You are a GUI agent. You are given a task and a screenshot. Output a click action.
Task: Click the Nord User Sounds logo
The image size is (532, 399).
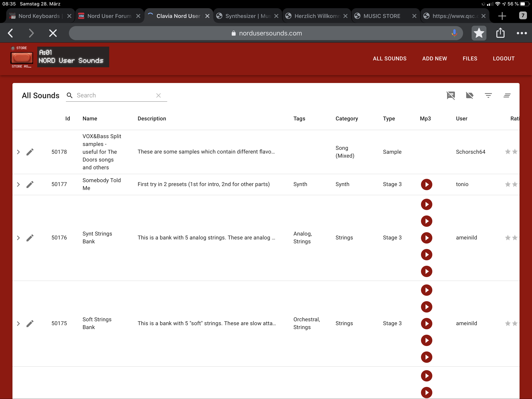click(x=60, y=57)
